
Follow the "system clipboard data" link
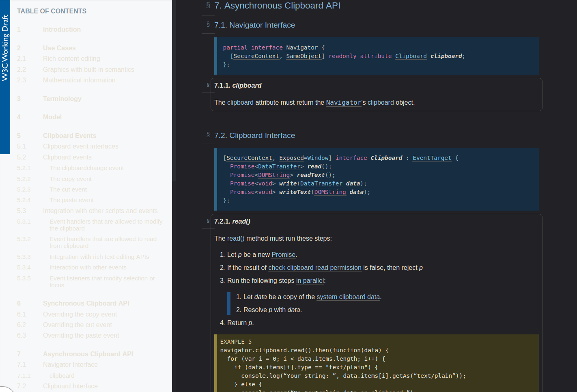point(348,297)
